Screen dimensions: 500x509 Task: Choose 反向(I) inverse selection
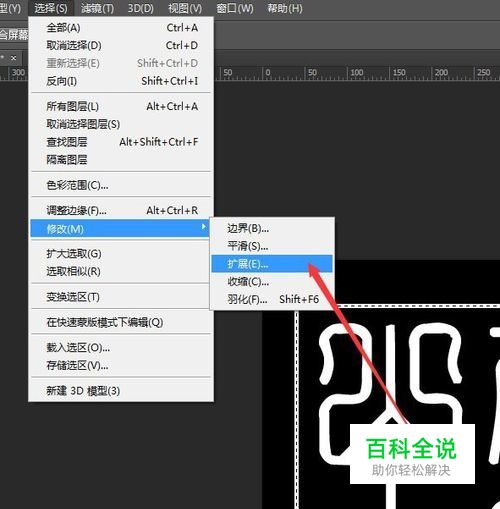pyautogui.click(x=122, y=81)
